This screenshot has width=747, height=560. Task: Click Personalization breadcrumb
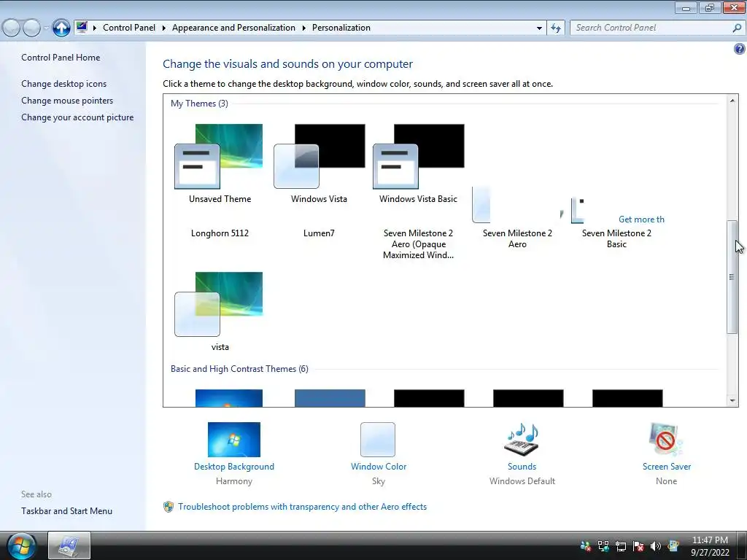(341, 28)
